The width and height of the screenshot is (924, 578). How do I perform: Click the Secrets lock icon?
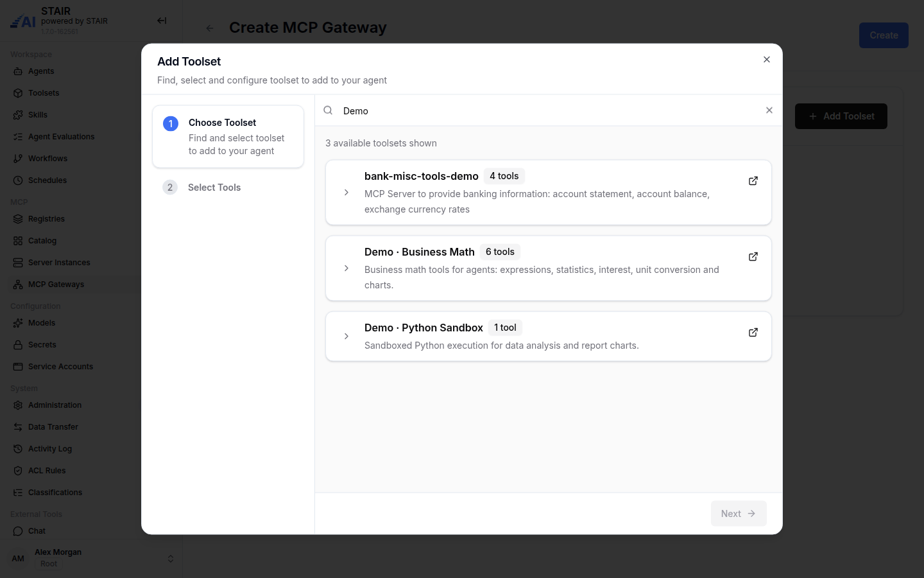pos(18,345)
